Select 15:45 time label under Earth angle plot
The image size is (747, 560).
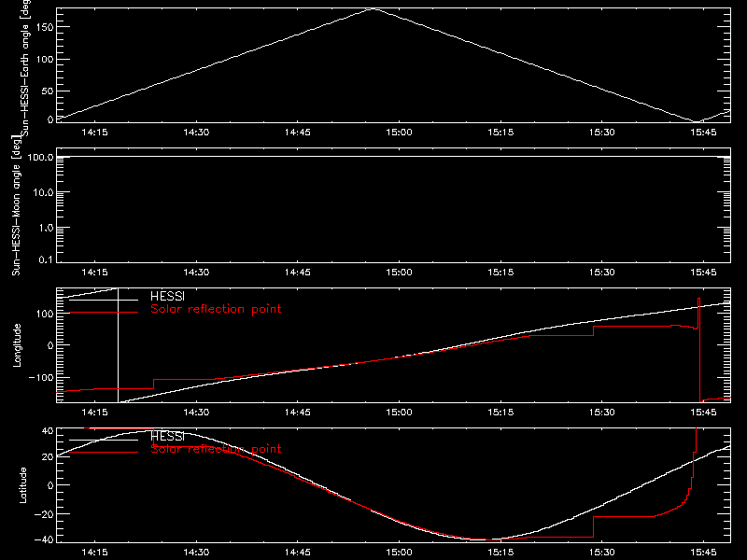pos(704,133)
